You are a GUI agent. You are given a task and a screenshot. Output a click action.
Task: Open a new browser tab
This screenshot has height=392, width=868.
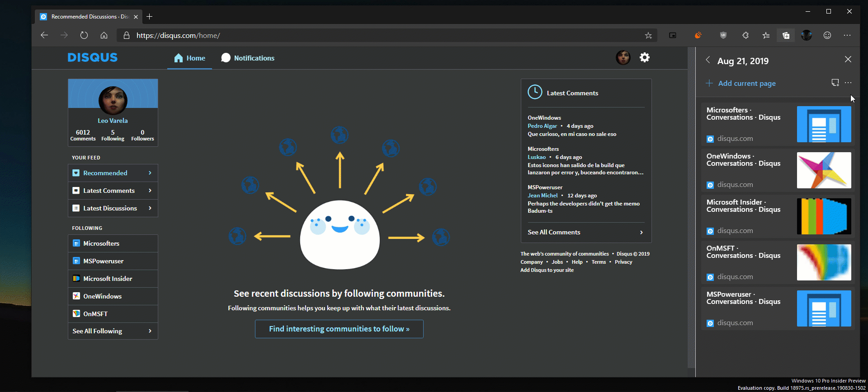click(150, 17)
